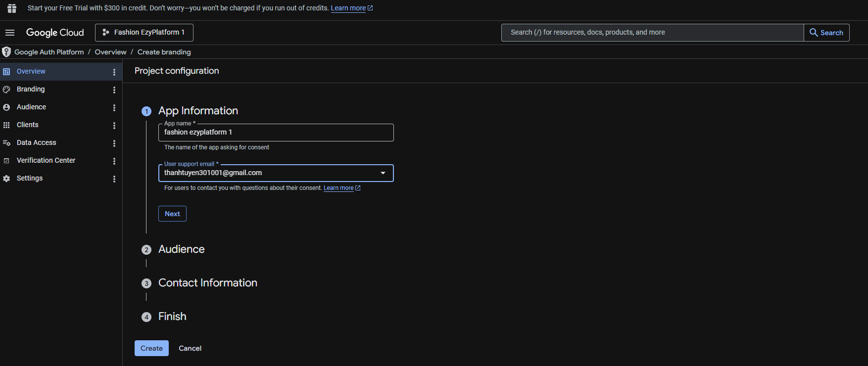Open more options for the Audience item
The image size is (868, 366).
(x=114, y=108)
